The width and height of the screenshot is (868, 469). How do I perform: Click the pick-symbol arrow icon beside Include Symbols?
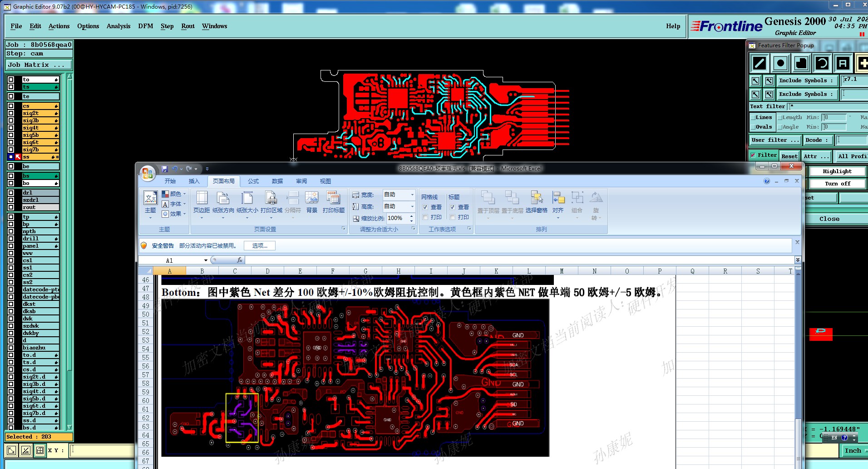click(755, 81)
